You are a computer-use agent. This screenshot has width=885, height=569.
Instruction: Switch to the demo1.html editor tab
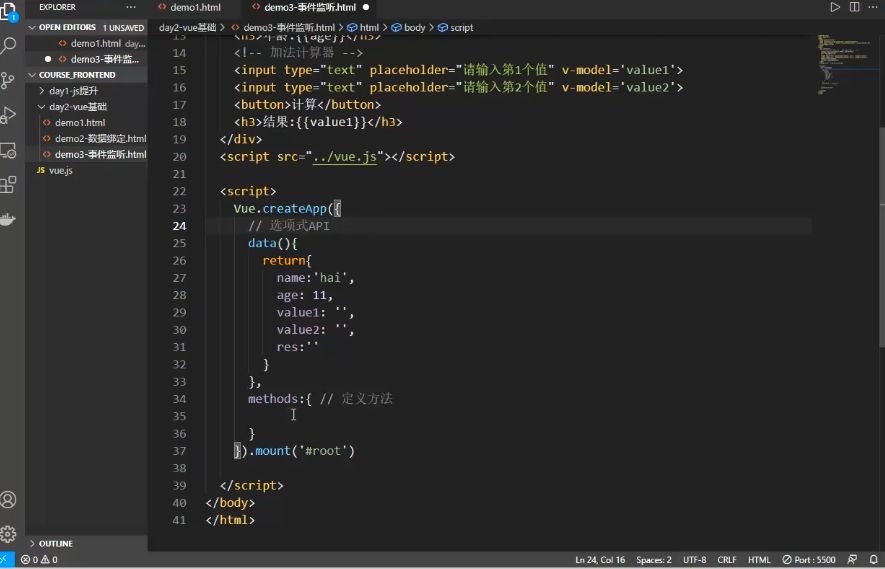[194, 7]
